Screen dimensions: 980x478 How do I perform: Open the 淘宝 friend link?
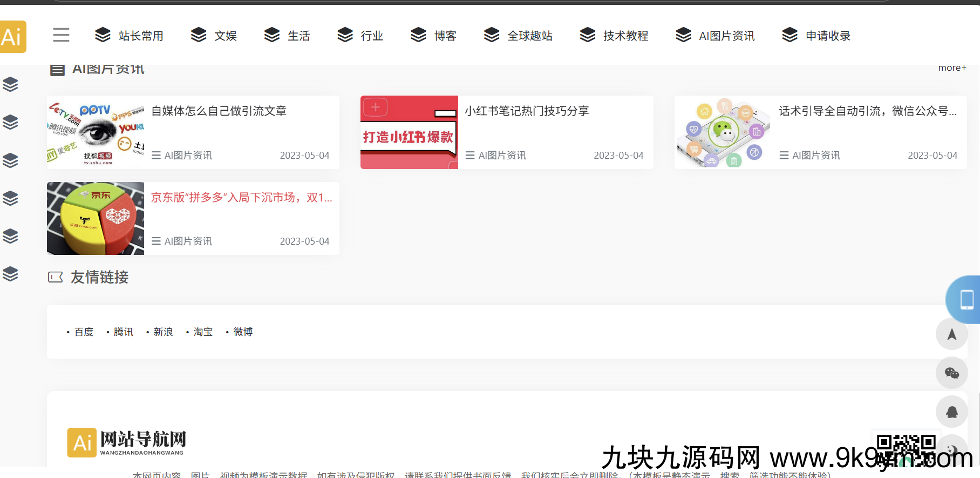pyautogui.click(x=203, y=332)
